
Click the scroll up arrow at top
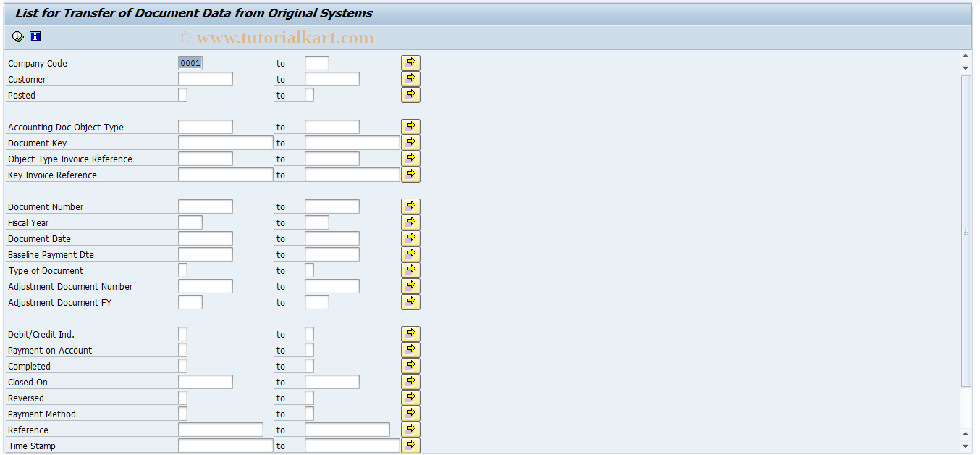966,56
